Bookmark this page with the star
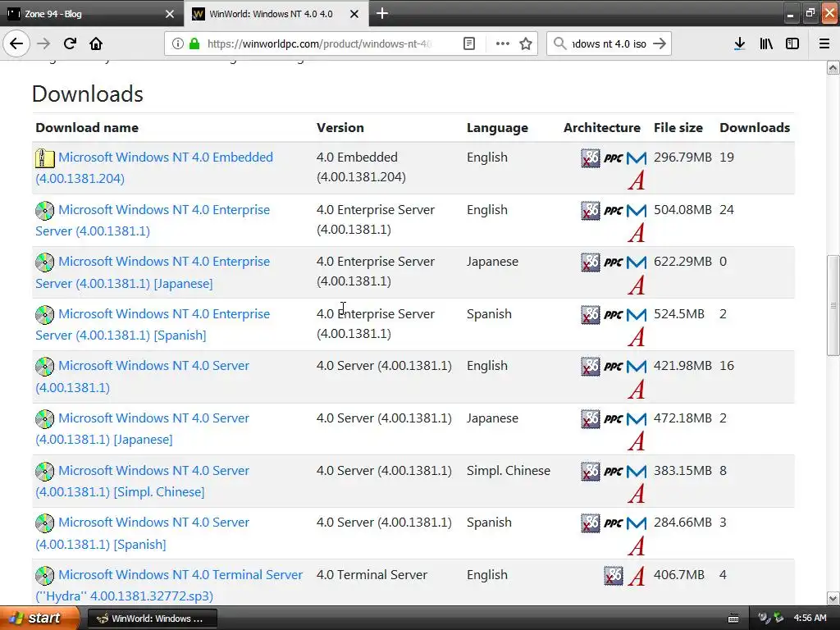 click(x=526, y=43)
